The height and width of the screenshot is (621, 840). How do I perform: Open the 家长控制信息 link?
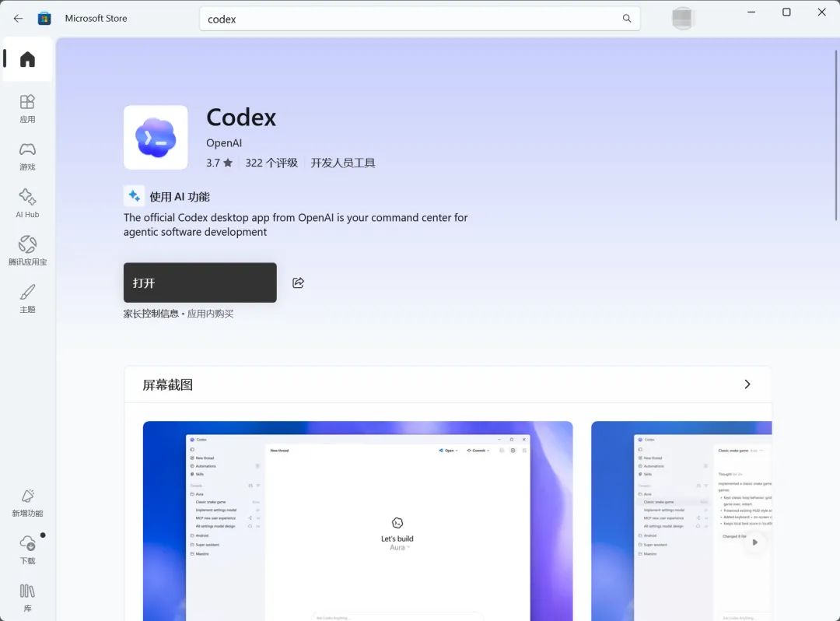click(x=151, y=314)
